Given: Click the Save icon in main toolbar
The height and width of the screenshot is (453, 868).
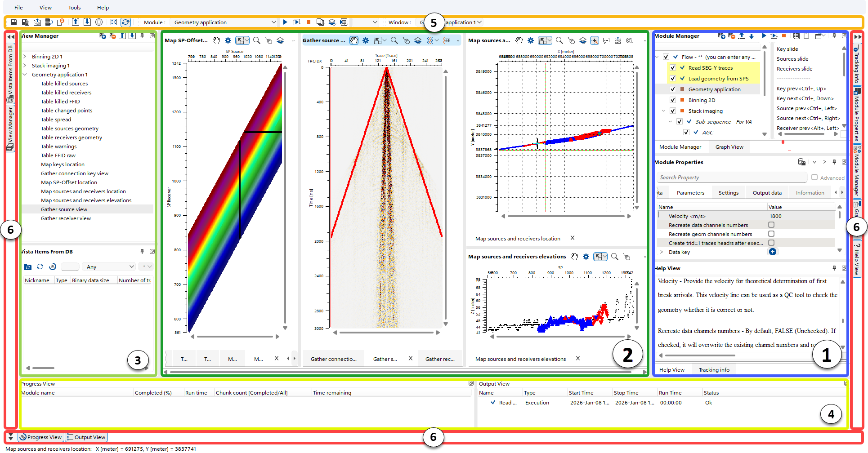Looking at the screenshot, I should [x=14, y=22].
